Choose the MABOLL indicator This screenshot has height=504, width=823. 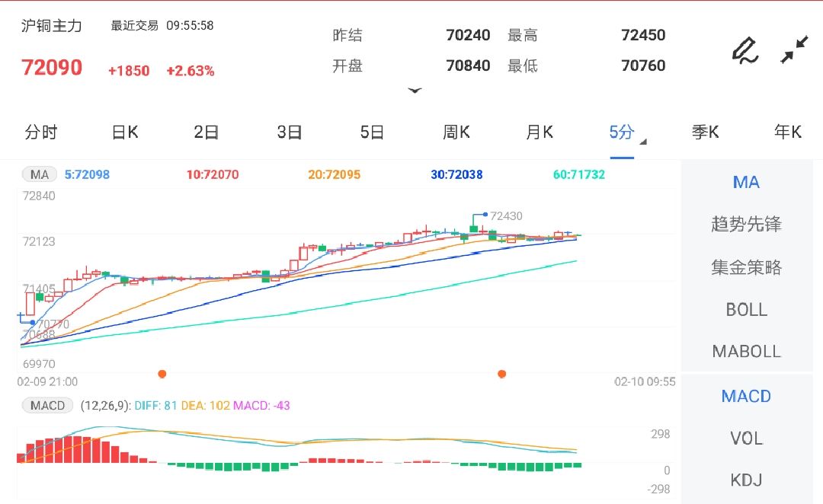(746, 352)
